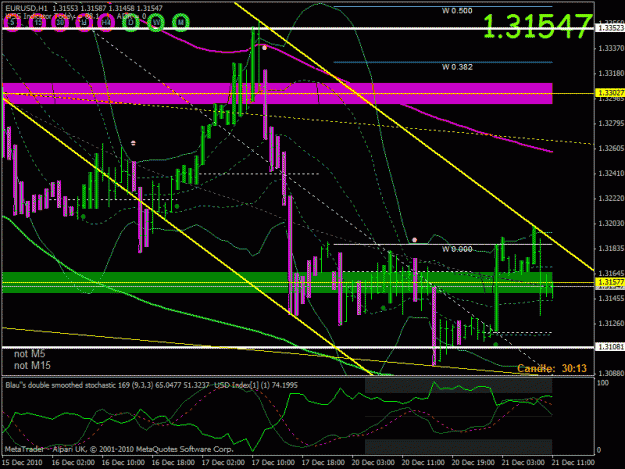This screenshot has width=625, height=469.
Task: Click the 17 Dec 10:00 time axis label
Action: click(x=273, y=463)
